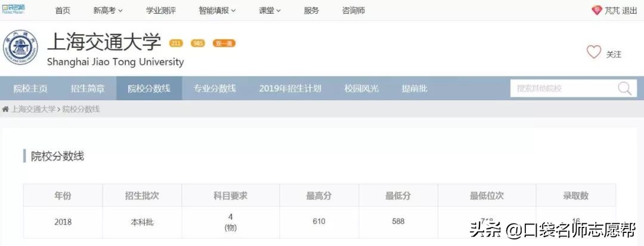Click the 本科批 batch cell
Image resolution: width=644 pixels, height=246 pixels.
[x=142, y=222]
